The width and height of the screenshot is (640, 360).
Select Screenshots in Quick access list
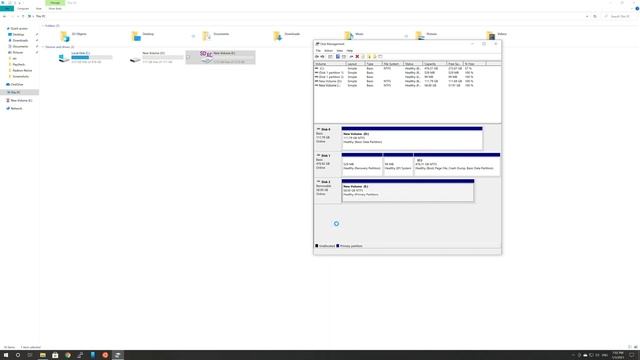[19, 76]
